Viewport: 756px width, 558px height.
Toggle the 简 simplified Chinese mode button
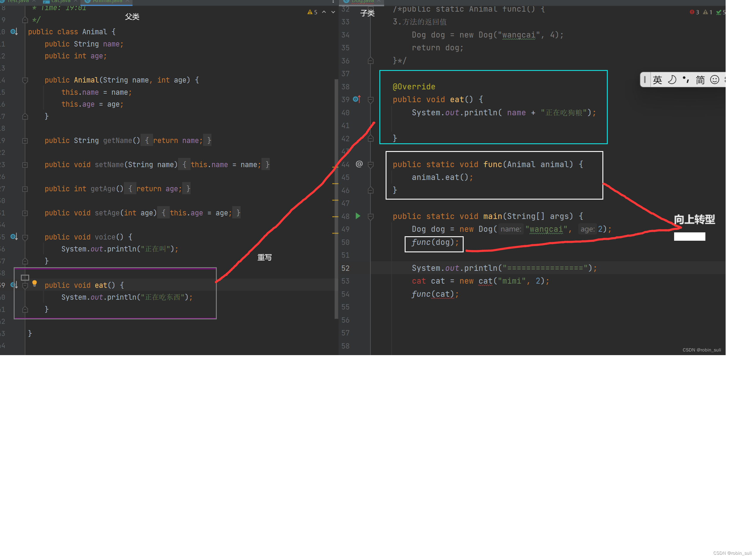coord(701,80)
